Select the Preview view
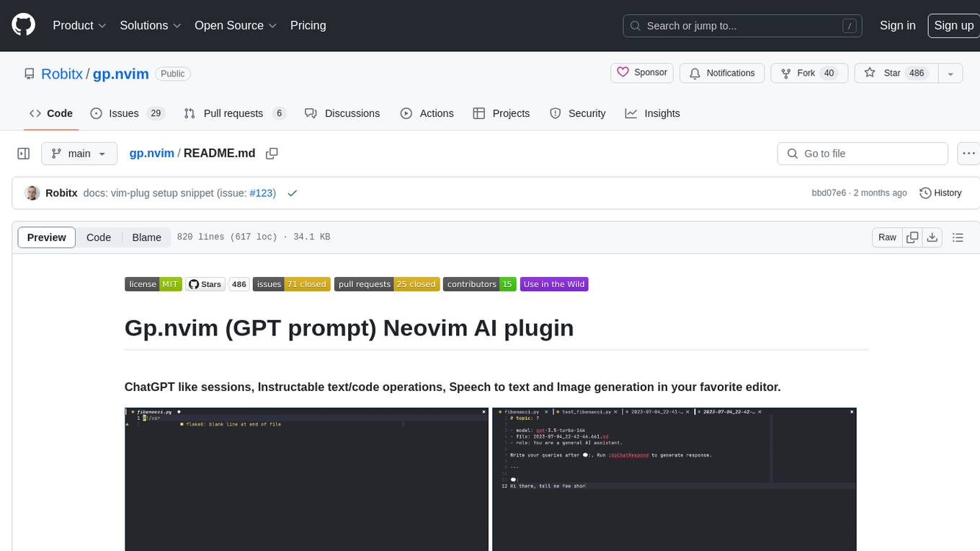Viewport: 980px width, 551px height. pos(47,237)
